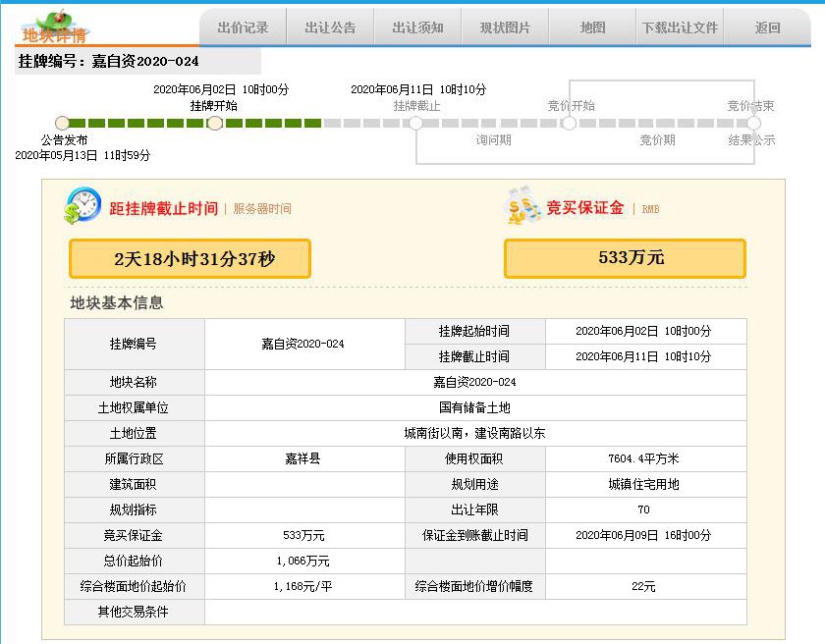Click the 国有储备土地 cell
Viewport: 825px width, 644px height.
(x=475, y=408)
